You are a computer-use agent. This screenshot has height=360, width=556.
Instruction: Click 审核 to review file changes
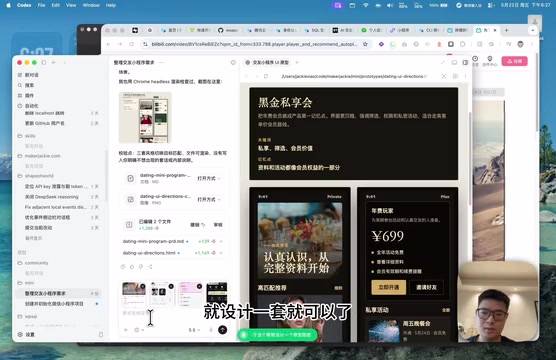(218, 225)
